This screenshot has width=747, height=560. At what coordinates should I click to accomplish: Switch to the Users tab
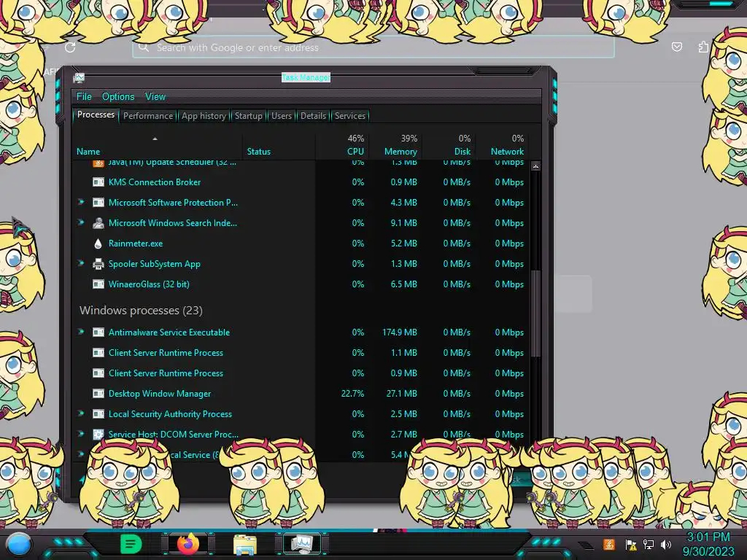(282, 116)
